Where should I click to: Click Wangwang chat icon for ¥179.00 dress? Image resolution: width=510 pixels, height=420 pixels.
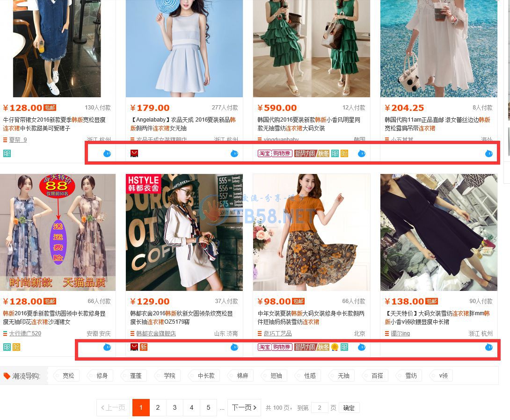(234, 153)
